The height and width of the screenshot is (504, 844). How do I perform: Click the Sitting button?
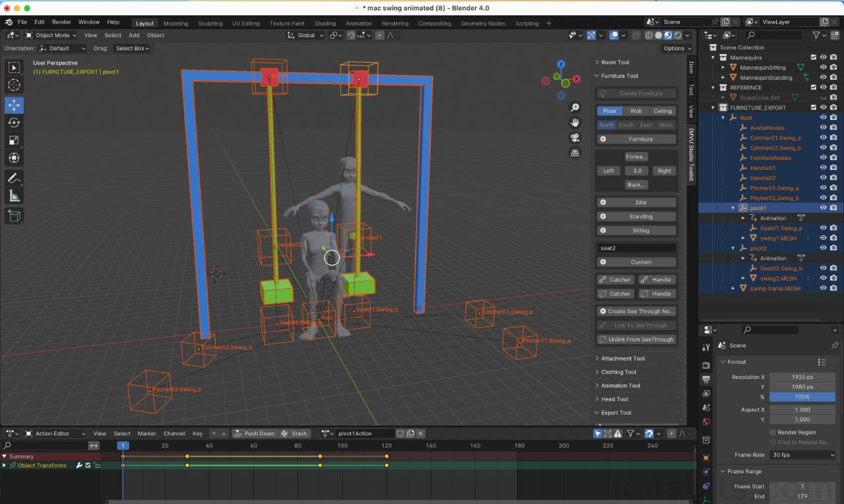tap(637, 231)
